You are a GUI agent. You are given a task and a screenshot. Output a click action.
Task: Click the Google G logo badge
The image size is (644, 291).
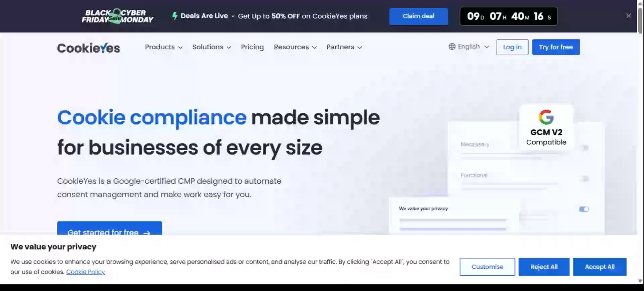click(546, 117)
